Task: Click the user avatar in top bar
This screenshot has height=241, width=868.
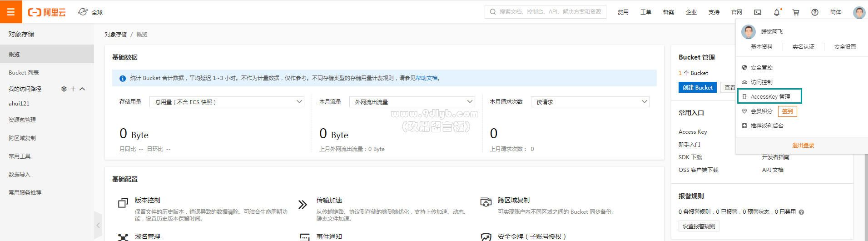Action: [x=859, y=12]
